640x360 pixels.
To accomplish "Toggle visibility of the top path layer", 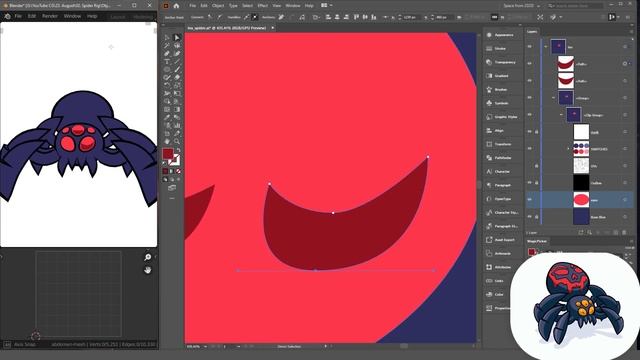I will [x=530, y=64].
